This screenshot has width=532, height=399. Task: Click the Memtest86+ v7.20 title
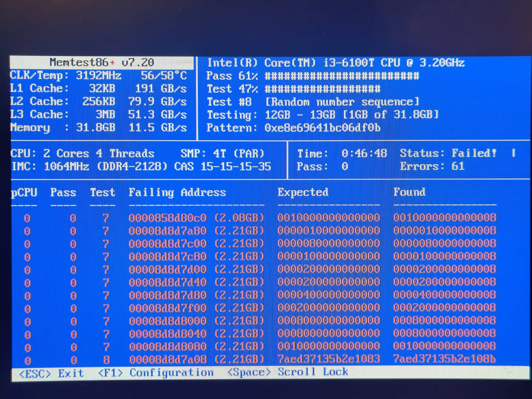(x=102, y=63)
